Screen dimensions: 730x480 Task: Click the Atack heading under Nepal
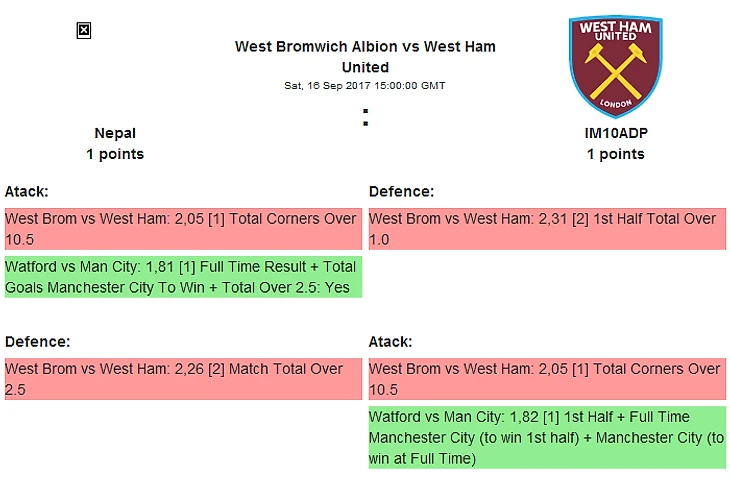[27, 191]
